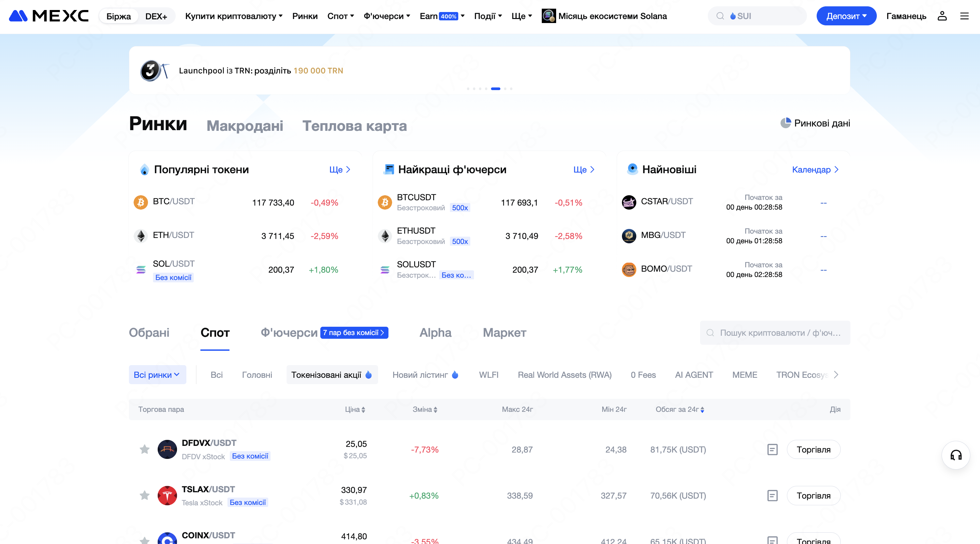Select the MEME category filter
Screen dimensions: 980x544
coord(745,375)
